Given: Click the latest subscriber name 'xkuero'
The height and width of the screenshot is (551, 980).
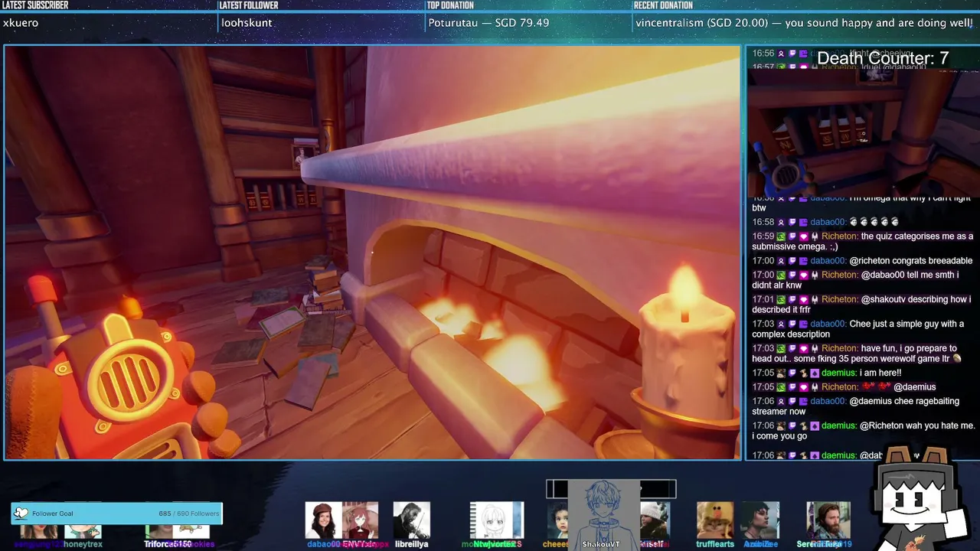Looking at the screenshot, I should click(21, 23).
